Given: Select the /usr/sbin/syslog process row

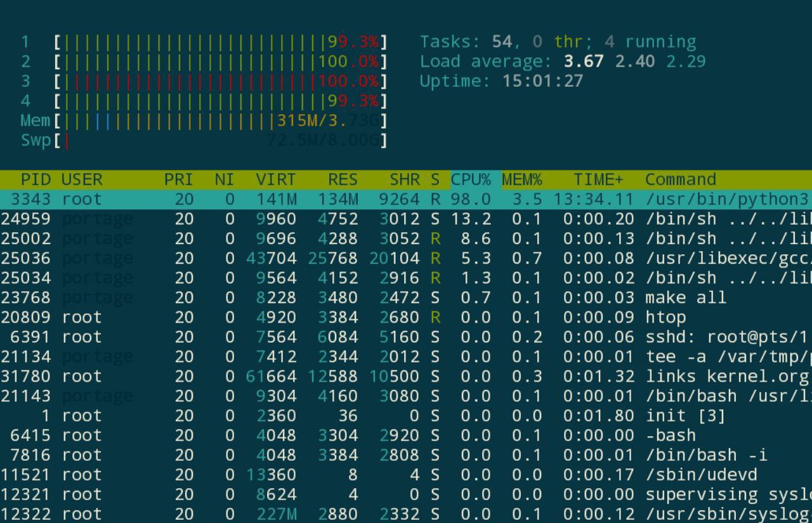Looking at the screenshot, I should (406, 513).
